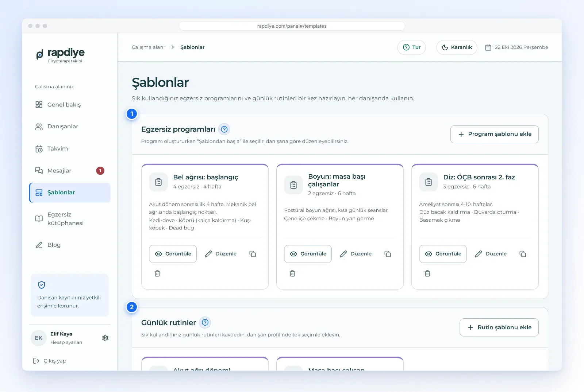The image size is (584, 392).
Task: Duplicate the Diz: ÖÇB sonrası 2. faz template
Action: click(523, 254)
